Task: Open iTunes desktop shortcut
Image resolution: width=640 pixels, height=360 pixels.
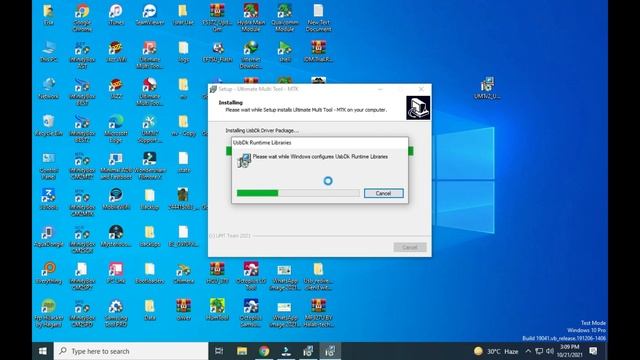Action: [x=116, y=15]
